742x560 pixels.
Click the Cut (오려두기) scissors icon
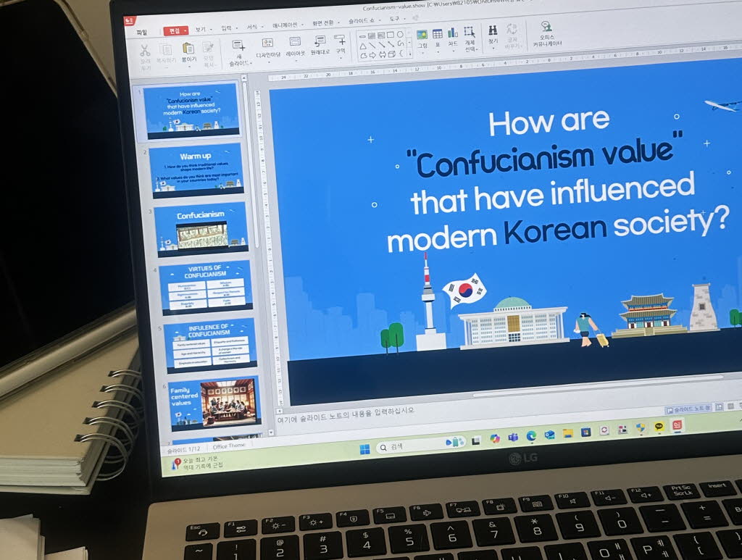click(x=144, y=50)
